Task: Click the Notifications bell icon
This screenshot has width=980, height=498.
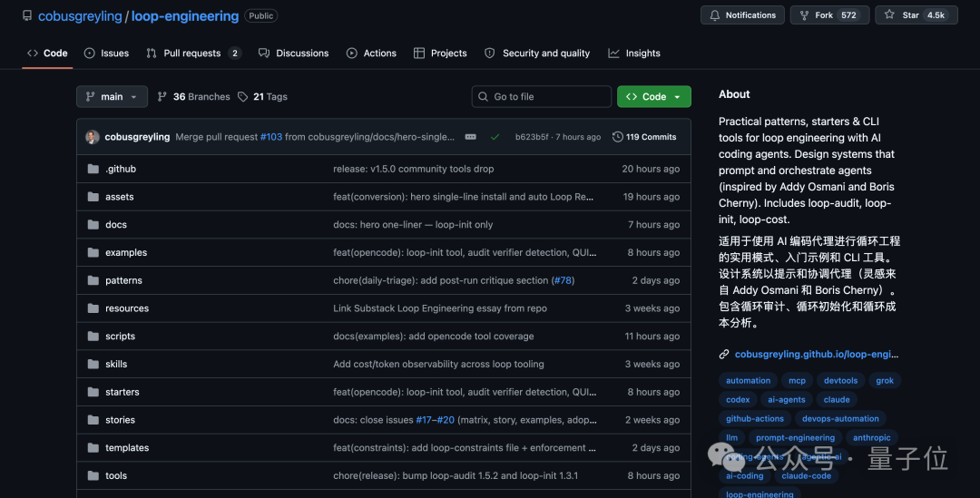Action: point(715,15)
